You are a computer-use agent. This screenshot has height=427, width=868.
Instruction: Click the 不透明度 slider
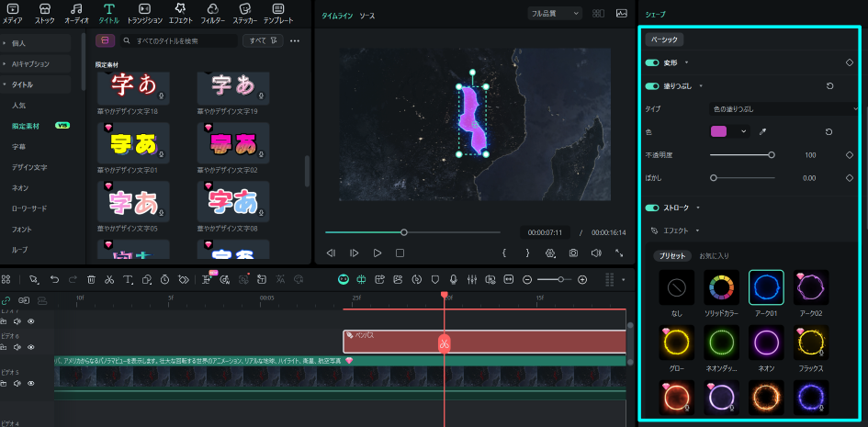(742, 155)
